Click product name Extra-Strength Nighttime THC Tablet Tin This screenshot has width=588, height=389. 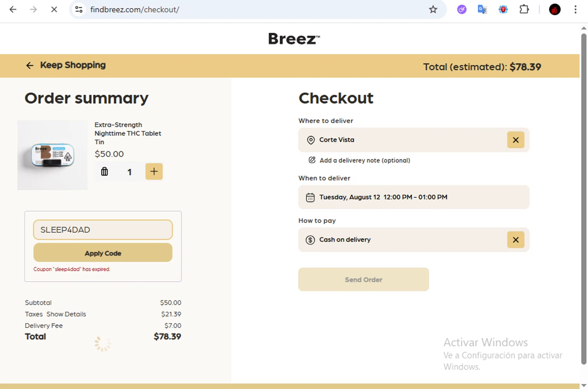tap(128, 133)
